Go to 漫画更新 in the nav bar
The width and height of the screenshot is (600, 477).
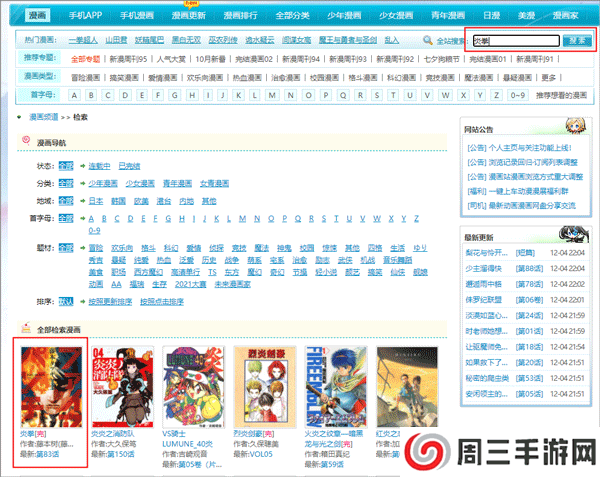click(189, 15)
